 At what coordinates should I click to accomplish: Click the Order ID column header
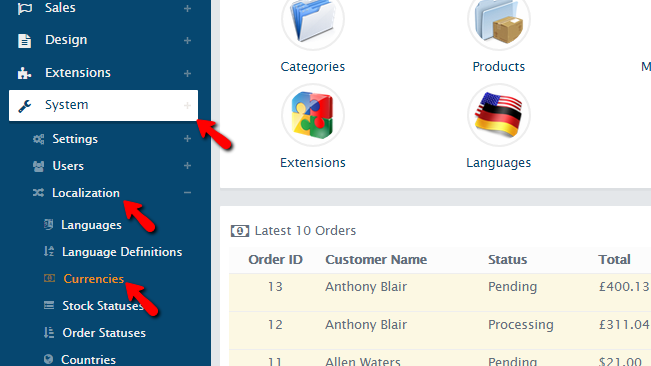pyautogui.click(x=275, y=260)
